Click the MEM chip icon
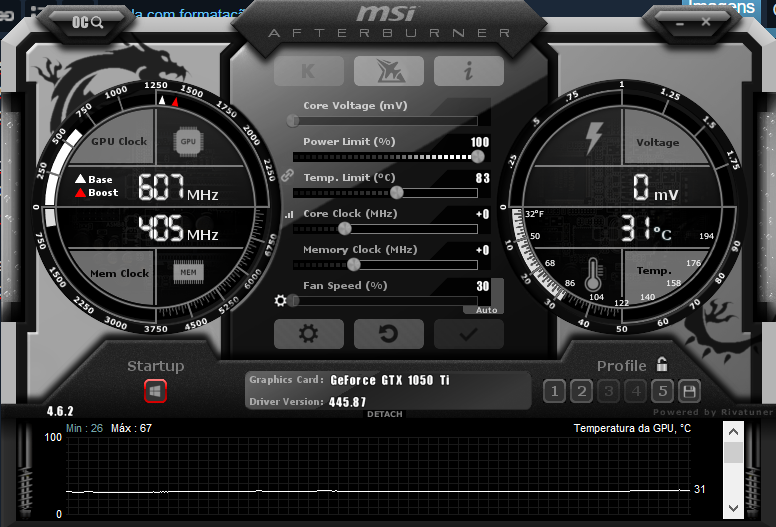 tap(189, 272)
